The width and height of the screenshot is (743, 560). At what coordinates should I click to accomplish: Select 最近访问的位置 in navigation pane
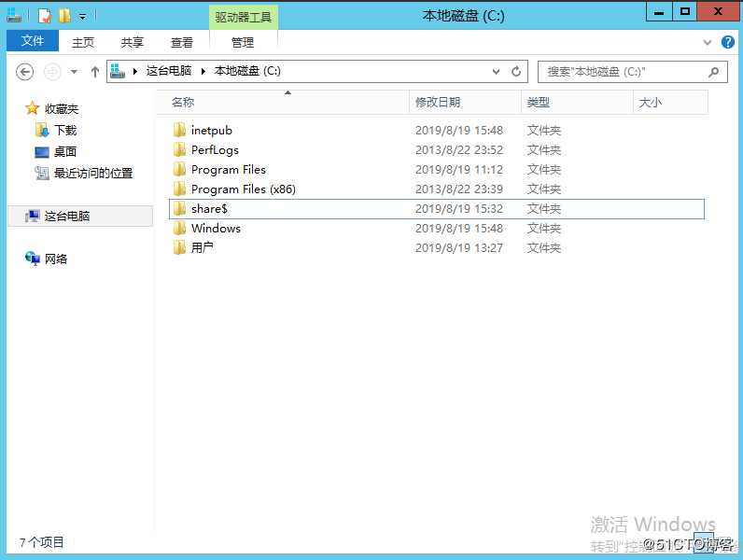pos(93,174)
